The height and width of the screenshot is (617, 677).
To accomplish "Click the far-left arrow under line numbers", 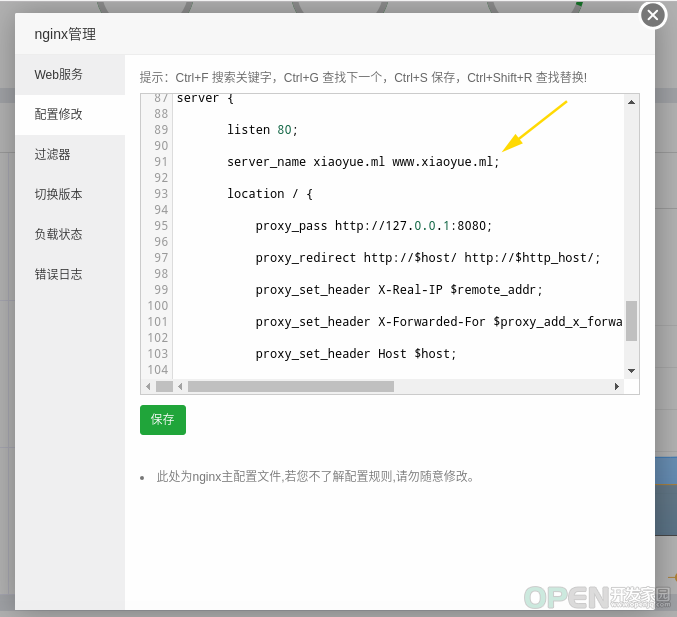I will tap(148, 386).
